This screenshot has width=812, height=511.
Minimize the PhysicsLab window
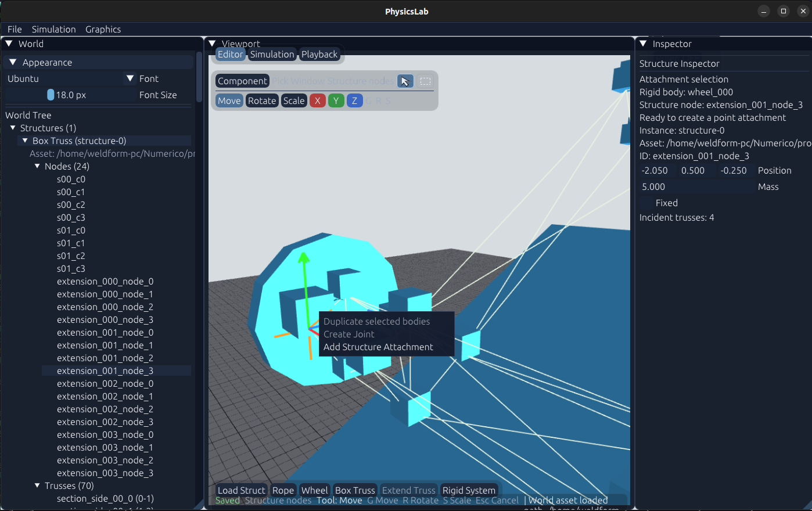tap(764, 11)
